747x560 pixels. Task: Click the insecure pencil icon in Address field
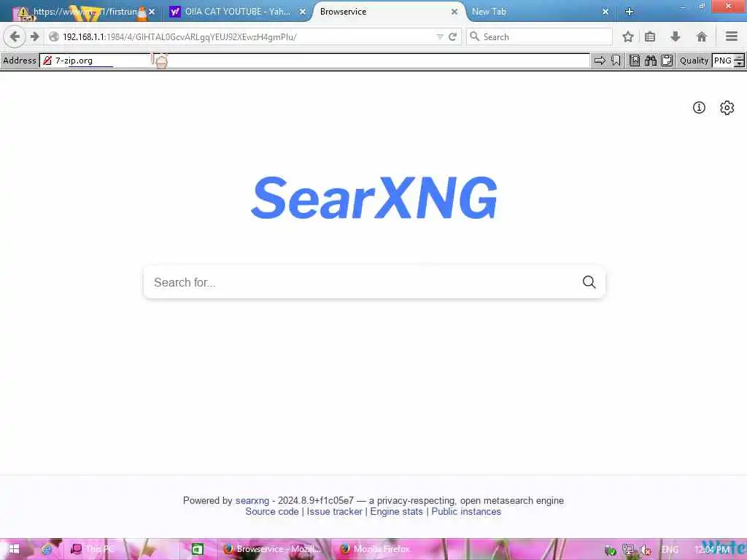[47, 61]
